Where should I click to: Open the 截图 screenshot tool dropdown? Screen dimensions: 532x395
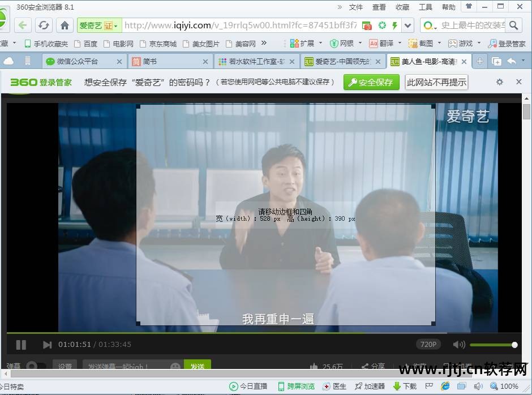click(425, 44)
